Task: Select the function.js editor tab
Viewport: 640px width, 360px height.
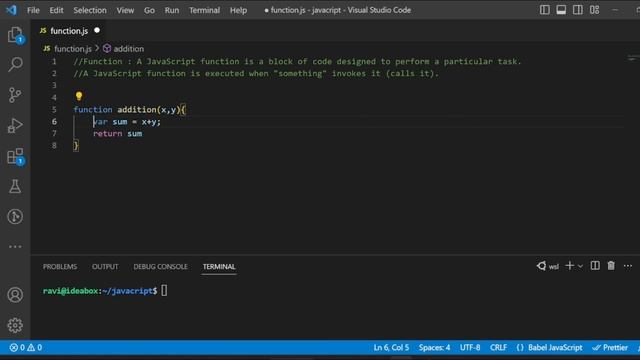Action: 69,31
